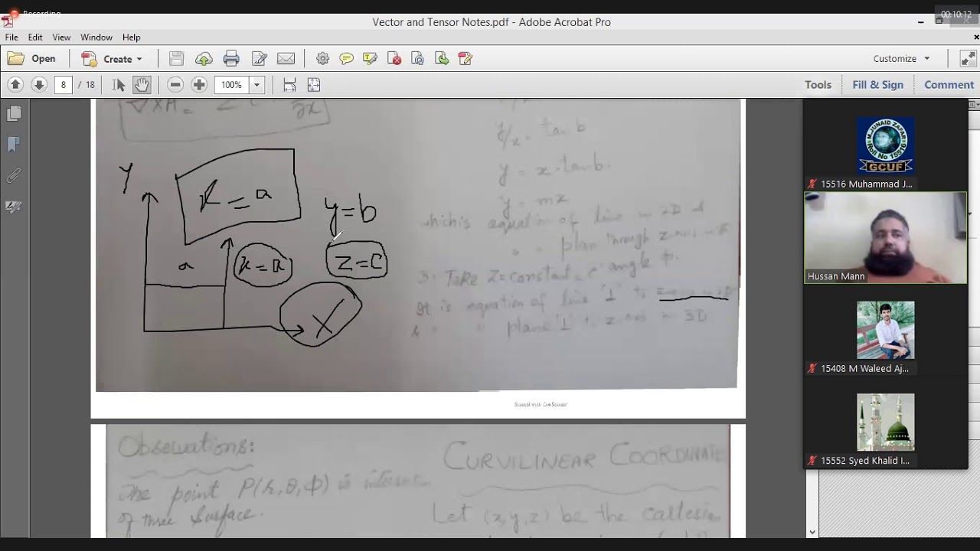Click the extract page icon
The image size is (980, 551).
click(441, 59)
